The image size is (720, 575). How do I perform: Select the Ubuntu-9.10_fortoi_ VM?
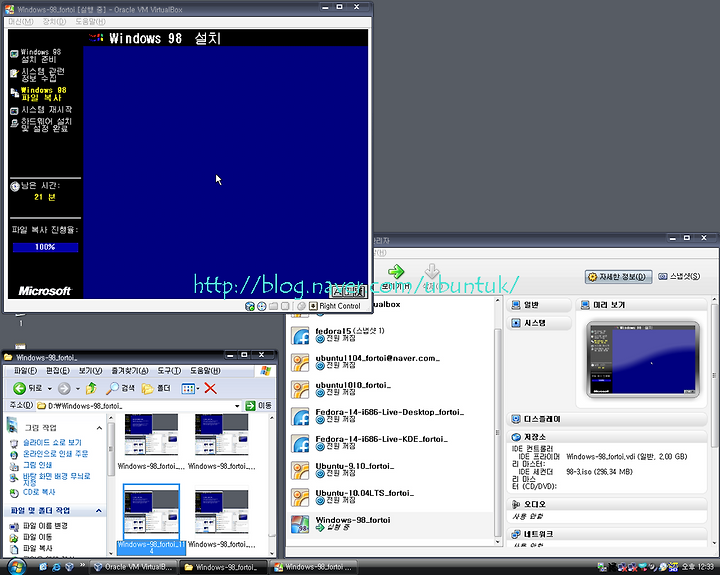[391, 470]
